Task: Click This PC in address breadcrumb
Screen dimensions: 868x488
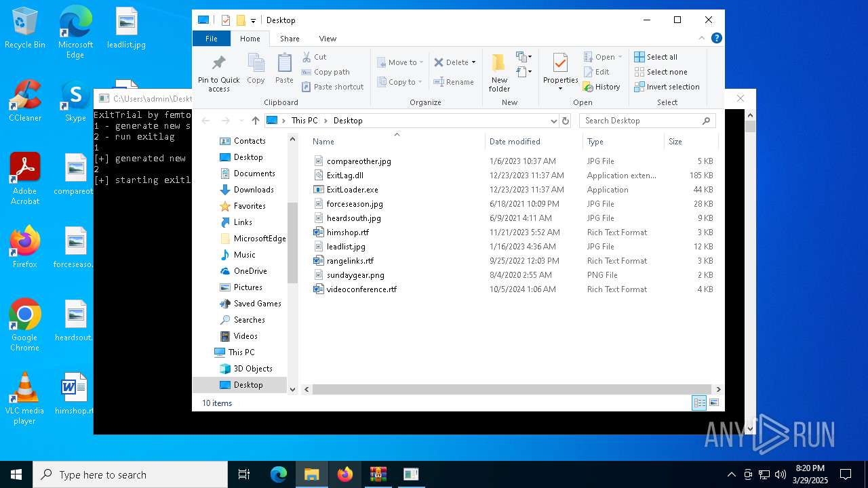Action: (304, 121)
